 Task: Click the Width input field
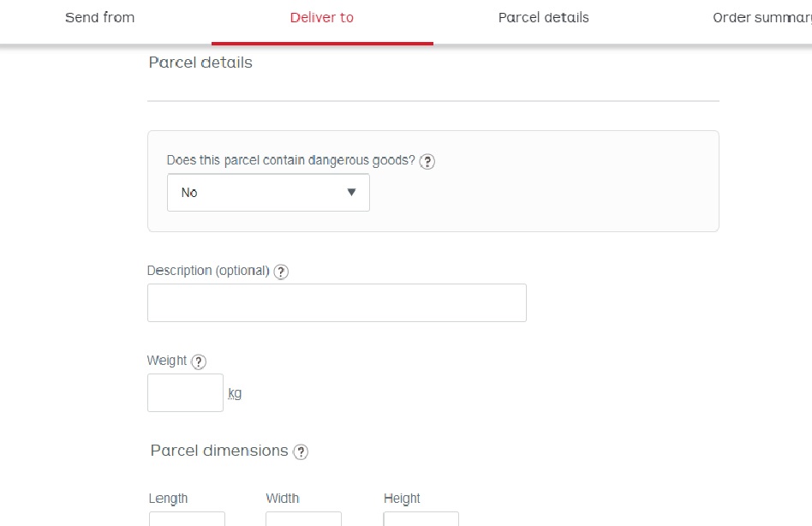[x=303, y=519]
